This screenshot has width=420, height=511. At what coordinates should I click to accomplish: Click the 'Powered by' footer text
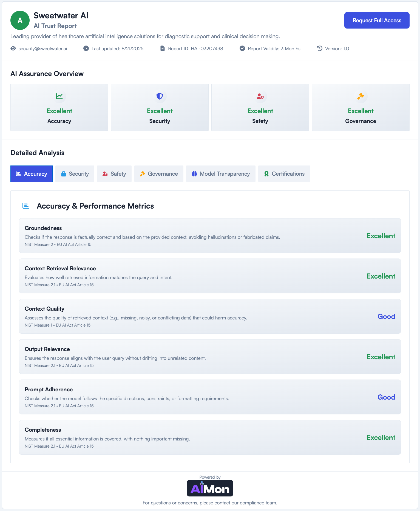210,477
